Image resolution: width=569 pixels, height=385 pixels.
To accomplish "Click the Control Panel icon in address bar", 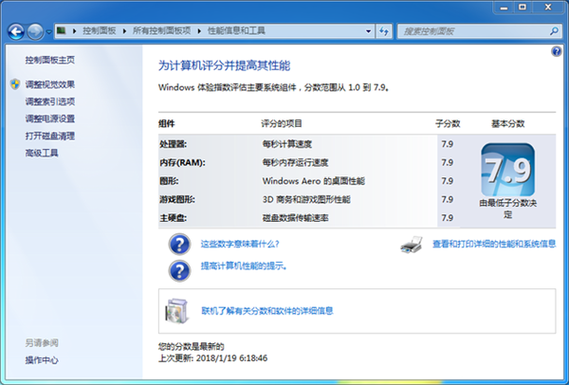I will coord(61,30).
